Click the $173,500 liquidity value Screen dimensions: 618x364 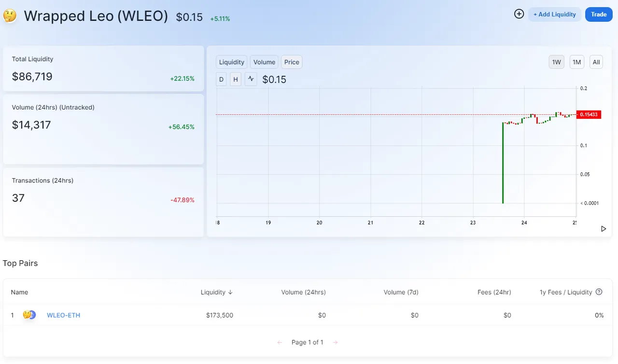click(220, 315)
